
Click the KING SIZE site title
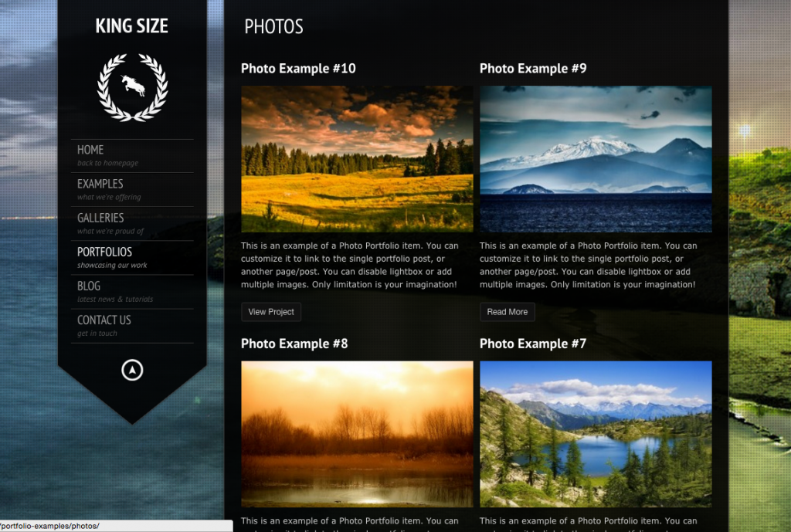coord(132,26)
